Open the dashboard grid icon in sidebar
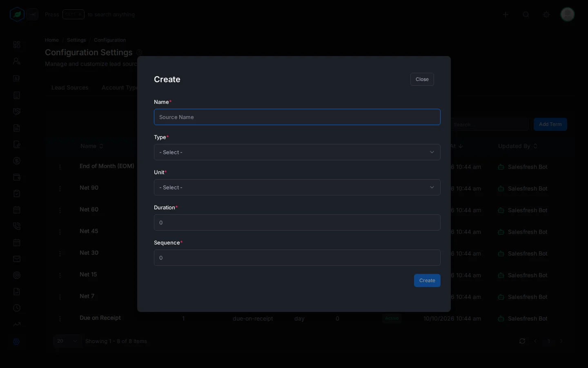Screen dimensions: 588x368 click(x=17, y=45)
